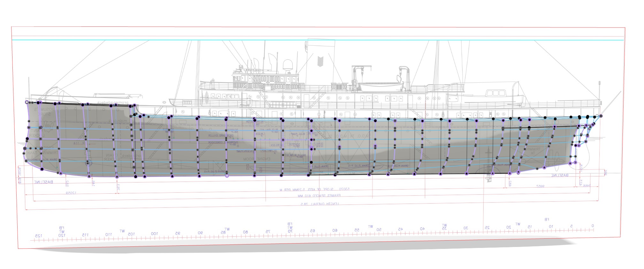Click frame number 125 on the ruler

point(39,236)
